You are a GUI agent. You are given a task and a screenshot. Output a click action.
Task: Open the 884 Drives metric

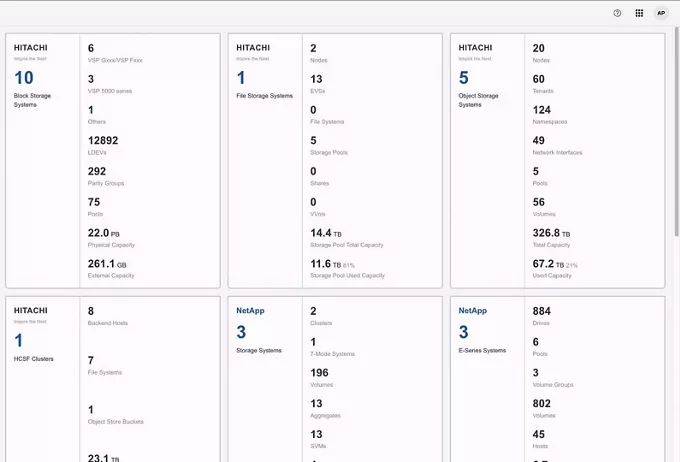[542, 316]
